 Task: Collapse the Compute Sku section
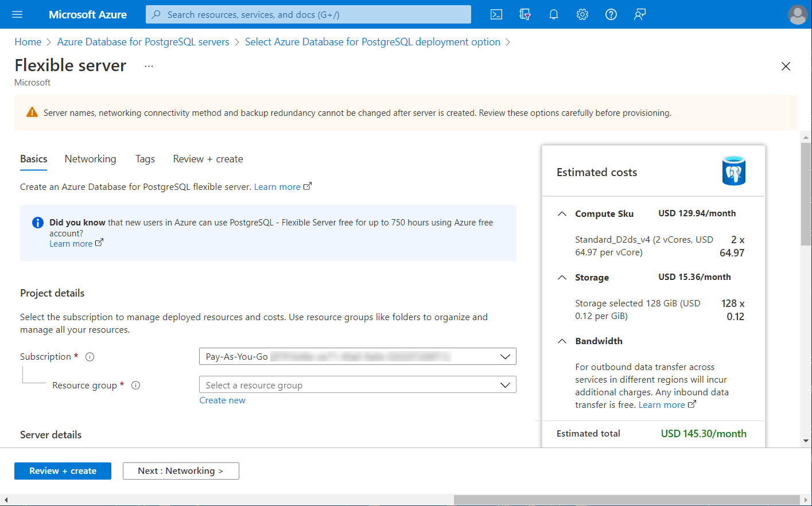[x=562, y=213]
